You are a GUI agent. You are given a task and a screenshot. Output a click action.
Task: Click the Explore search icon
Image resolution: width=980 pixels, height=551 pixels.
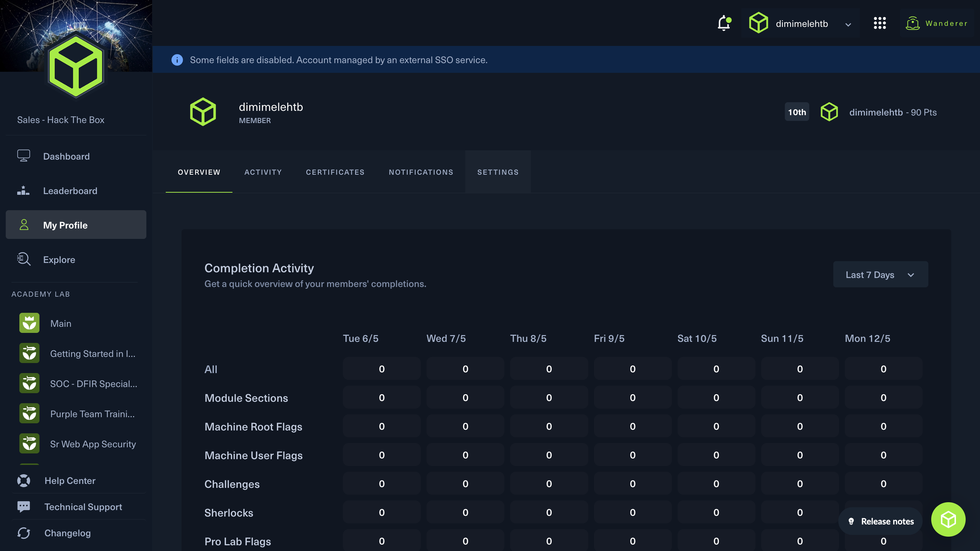pyautogui.click(x=24, y=259)
